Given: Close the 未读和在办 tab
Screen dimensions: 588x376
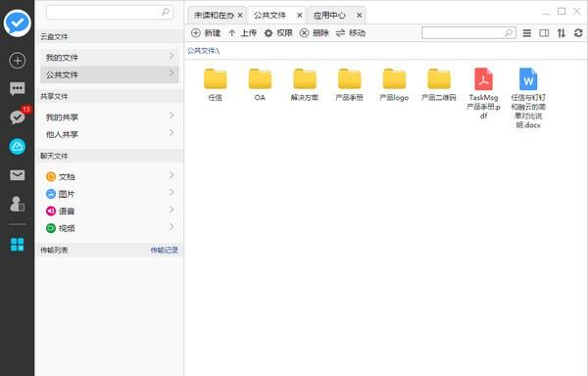Looking at the screenshot, I should click(240, 16).
